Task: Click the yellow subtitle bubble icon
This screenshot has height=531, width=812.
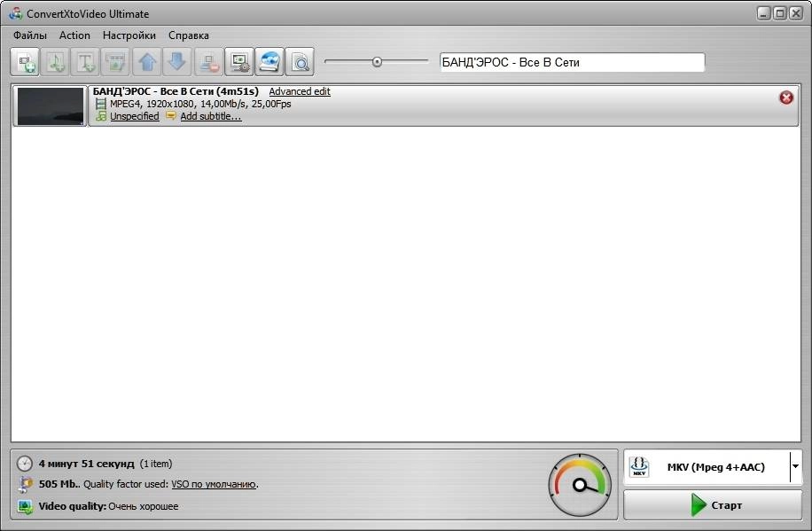Action: pos(170,116)
